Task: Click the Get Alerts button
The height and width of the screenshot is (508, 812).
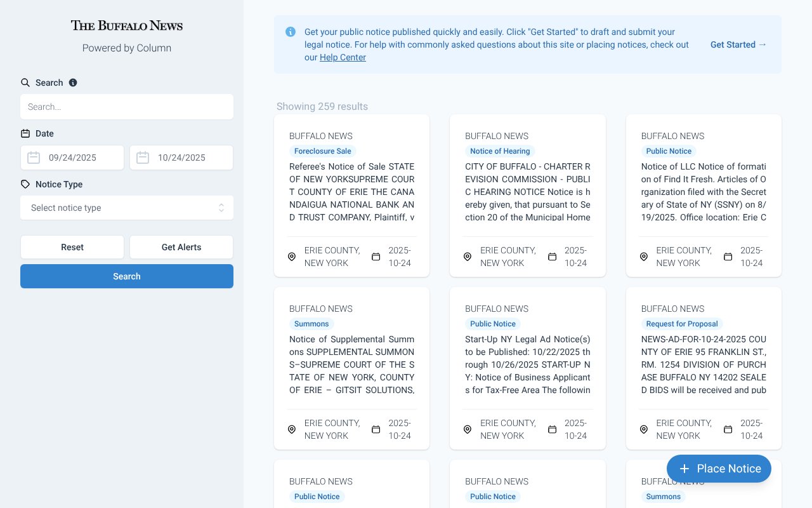Action: tap(181, 247)
